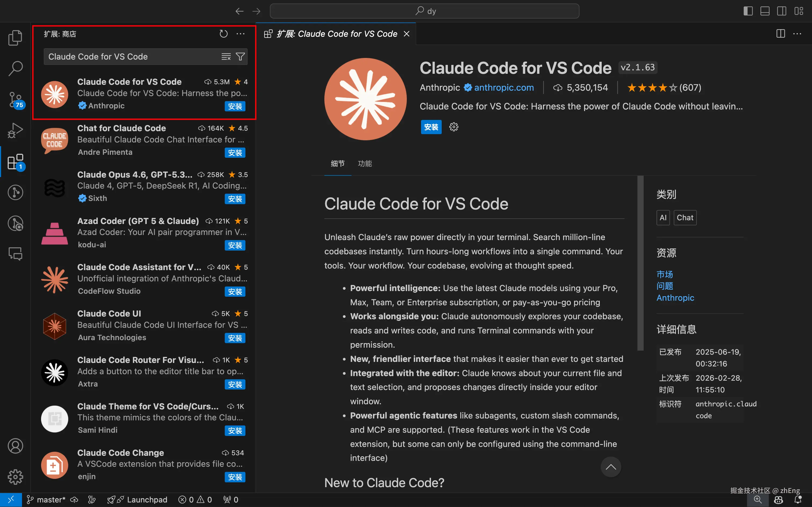Select the 细节 tab

[x=338, y=164]
